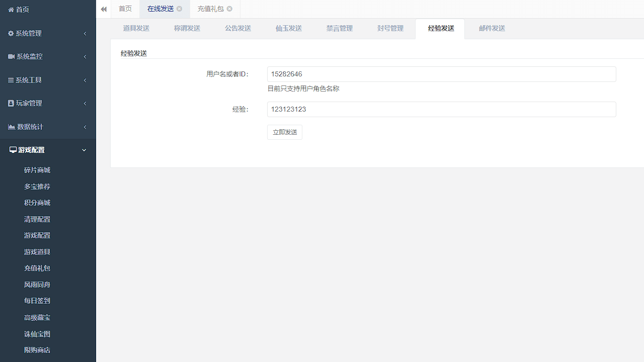Select the 每日签到 menu item

[x=37, y=301]
